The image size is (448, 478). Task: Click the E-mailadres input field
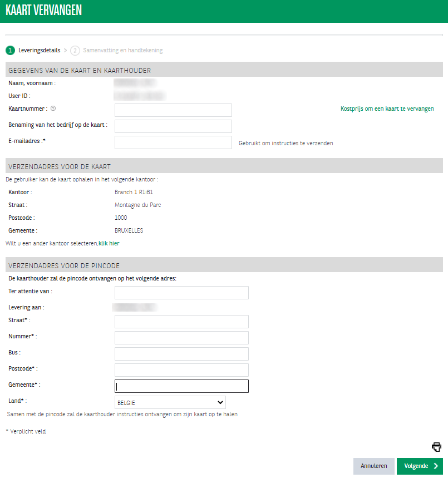(x=173, y=142)
